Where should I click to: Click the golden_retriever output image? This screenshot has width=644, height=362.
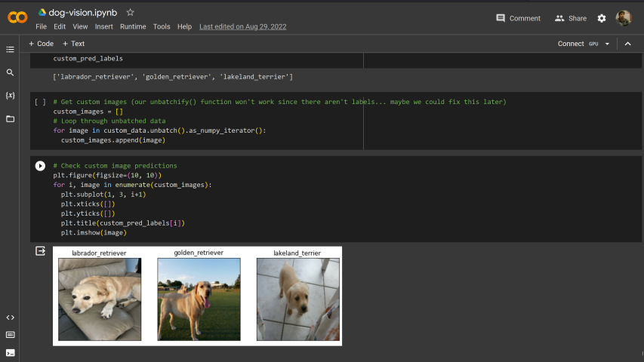199,299
